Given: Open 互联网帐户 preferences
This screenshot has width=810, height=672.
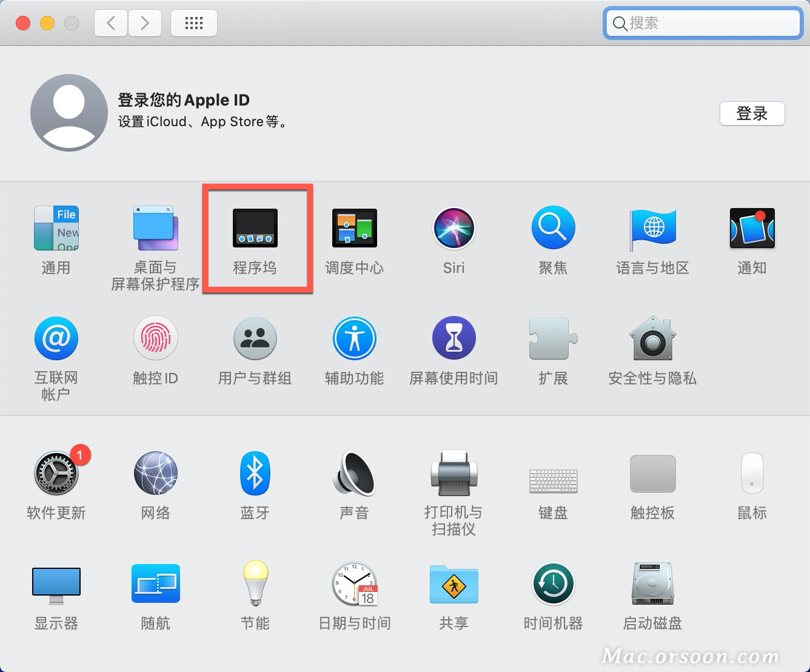Looking at the screenshot, I should (56, 338).
